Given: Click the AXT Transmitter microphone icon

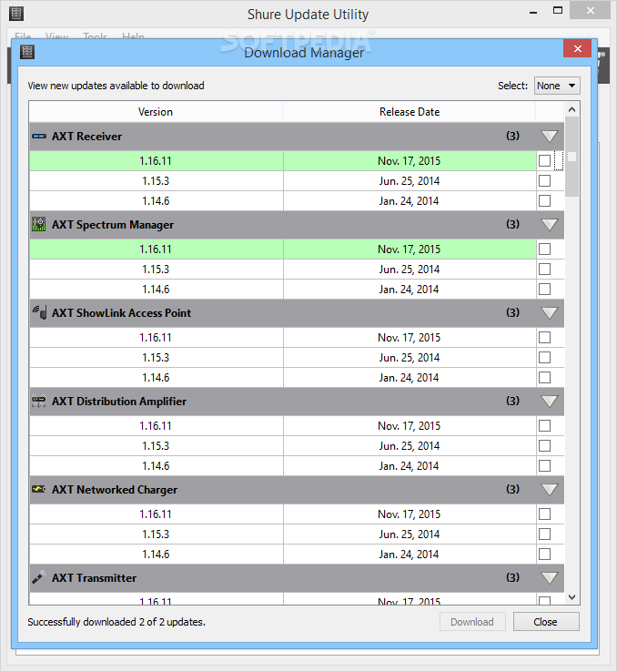Looking at the screenshot, I should pos(38,577).
